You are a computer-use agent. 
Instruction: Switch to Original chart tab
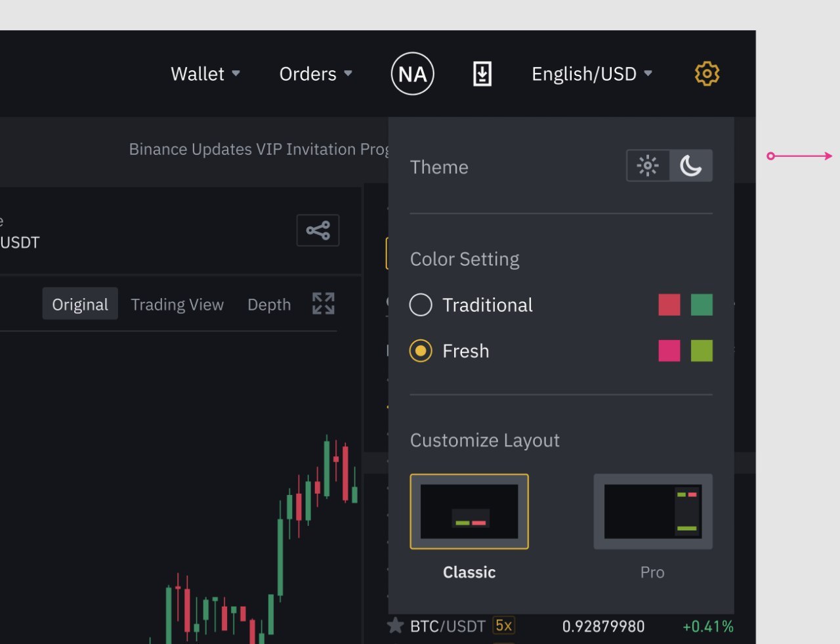(x=80, y=304)
